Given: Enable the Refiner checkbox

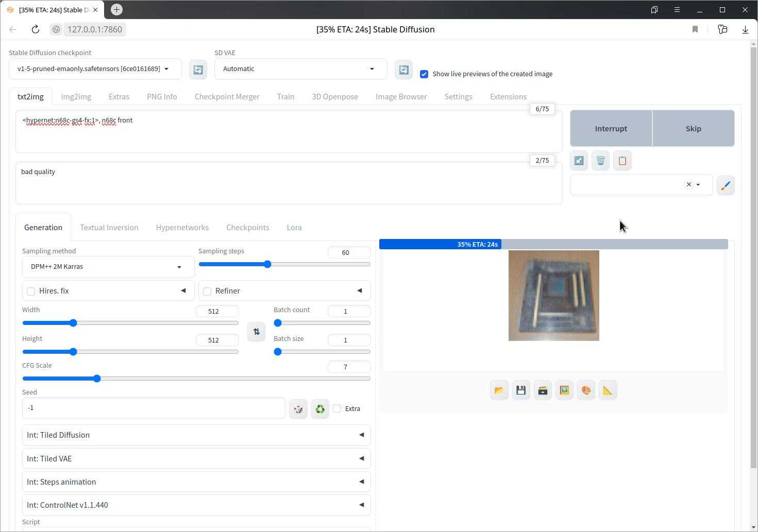Looking at the screenshot, I should coord(207,291).
